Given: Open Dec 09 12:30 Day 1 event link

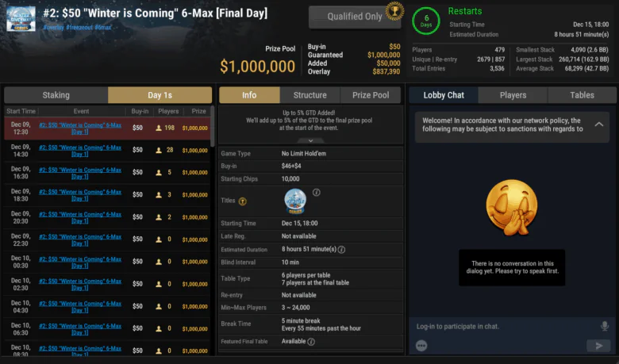Looking at the screenshot, I should tap(80, 128).
